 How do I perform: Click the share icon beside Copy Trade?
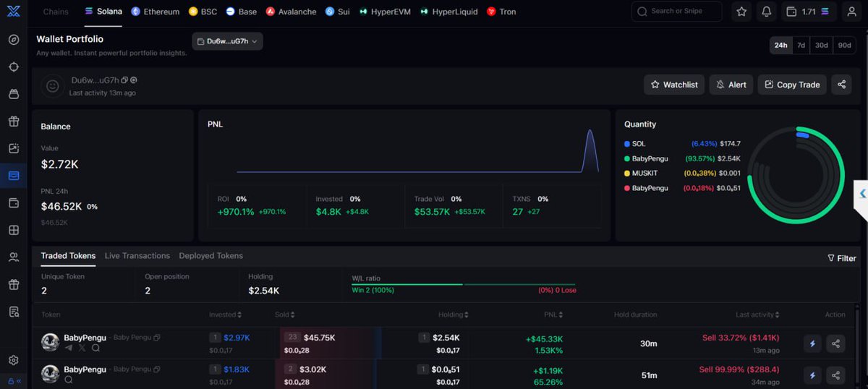[841, 85]
